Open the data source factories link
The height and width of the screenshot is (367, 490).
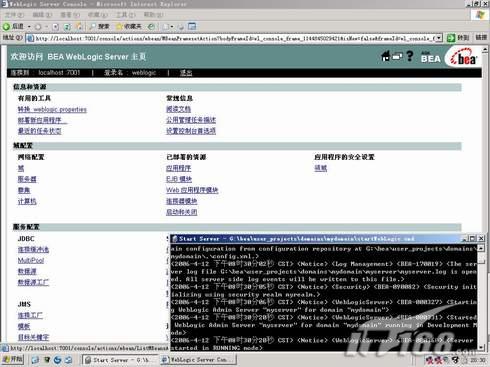(x=33, y=282)
